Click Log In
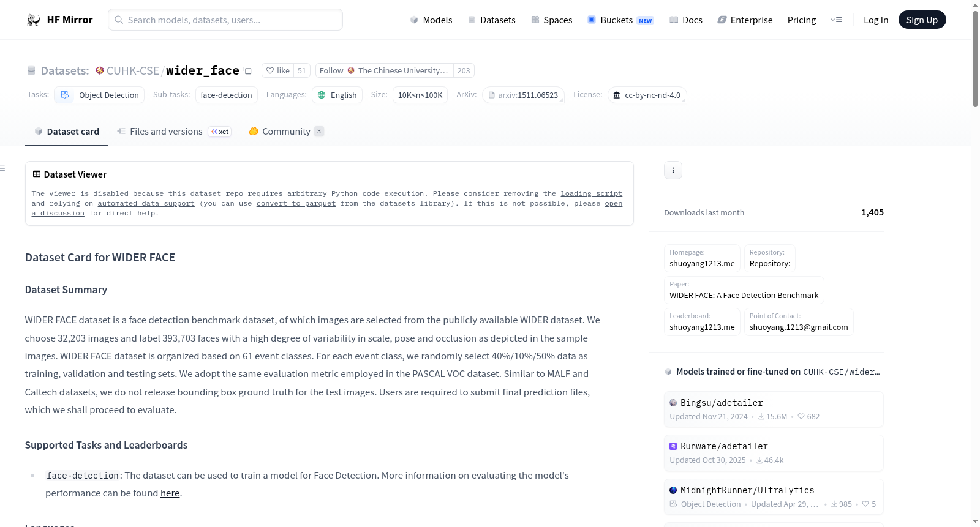Image resolution: width=980 pixels, height=527 pixels. pos(876,20)
